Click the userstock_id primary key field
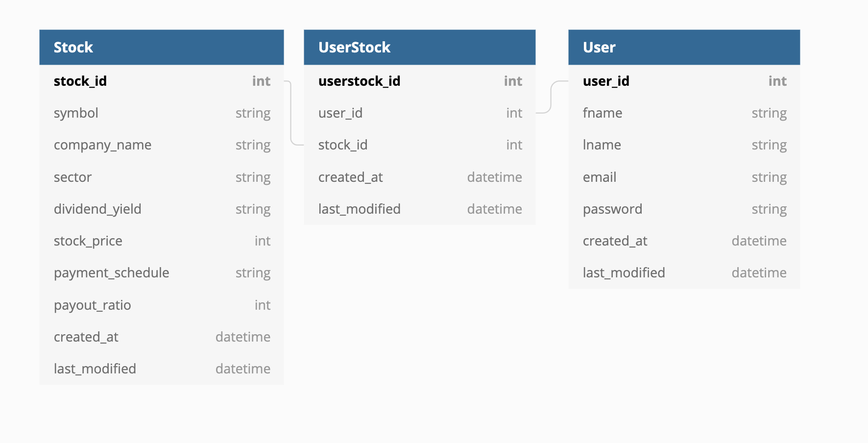This screenshot has height=443, width=868. [360, 81]
